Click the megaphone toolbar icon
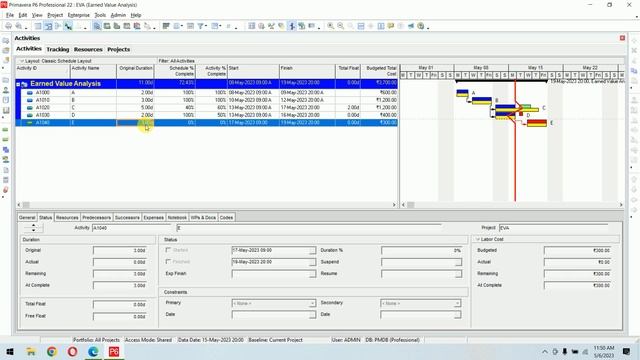This screenshot has width=640, height=360. (x=411, y=26)
